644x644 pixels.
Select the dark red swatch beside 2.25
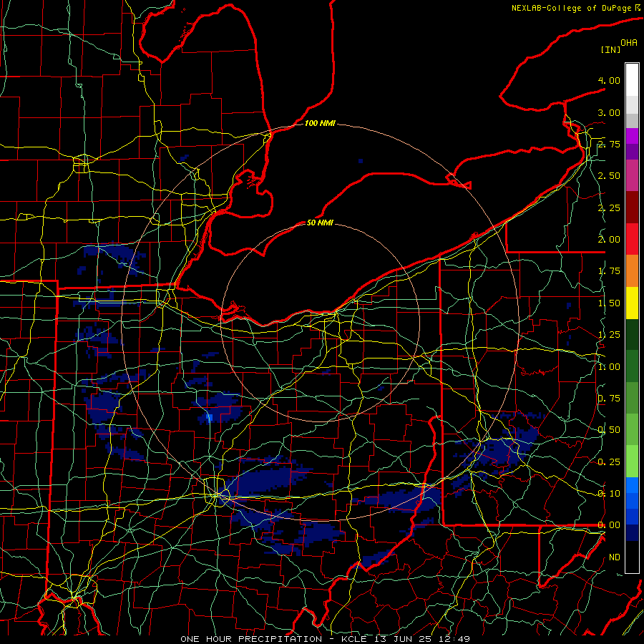[632, 207]
